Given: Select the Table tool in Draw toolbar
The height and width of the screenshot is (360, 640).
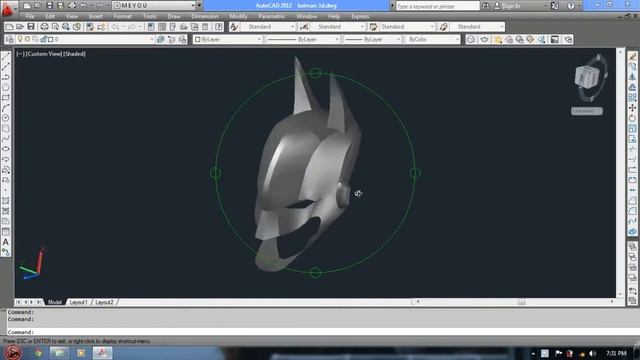Looking at the screenshot, I should point(6,231).
